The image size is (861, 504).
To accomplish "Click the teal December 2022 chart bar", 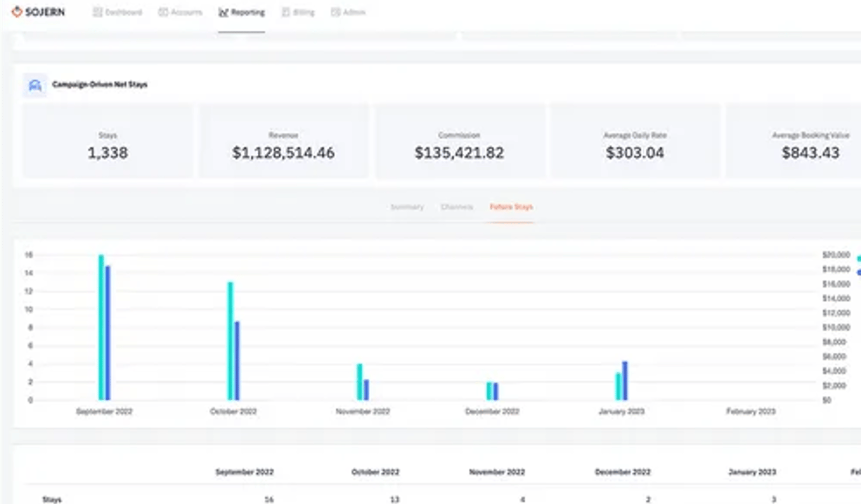I will coord(489,391).
